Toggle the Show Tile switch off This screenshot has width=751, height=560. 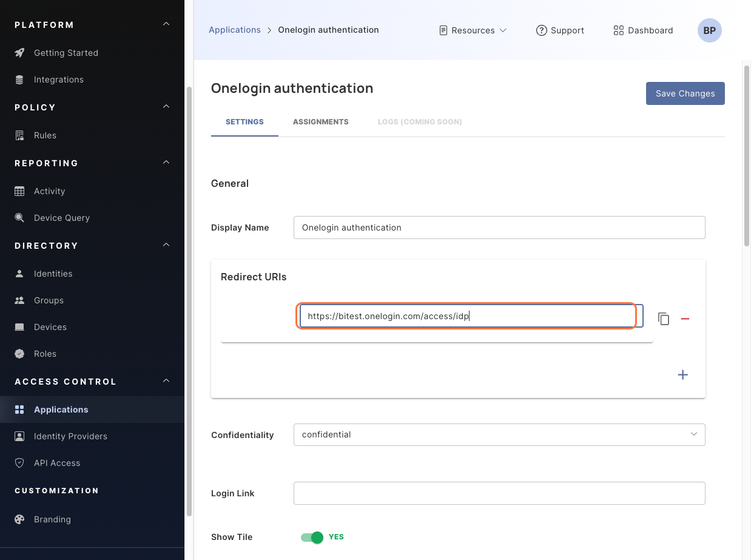coord(312,537)
